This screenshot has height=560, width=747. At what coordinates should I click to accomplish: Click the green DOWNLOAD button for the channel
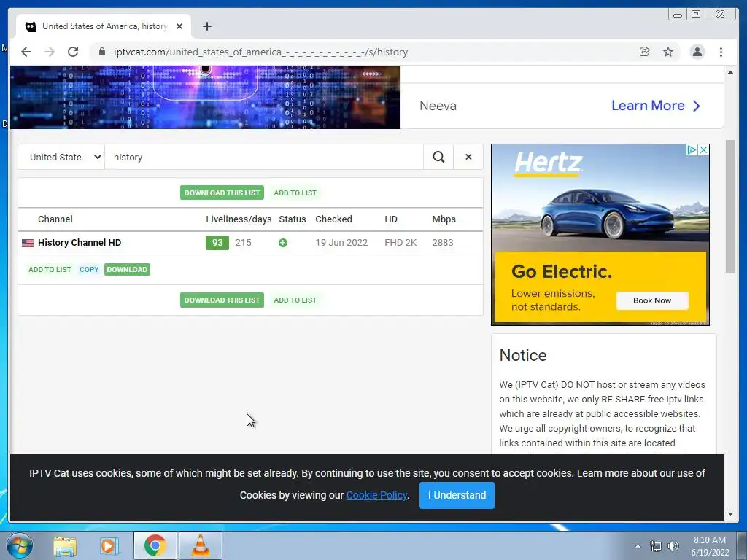[x=127, y=270]
